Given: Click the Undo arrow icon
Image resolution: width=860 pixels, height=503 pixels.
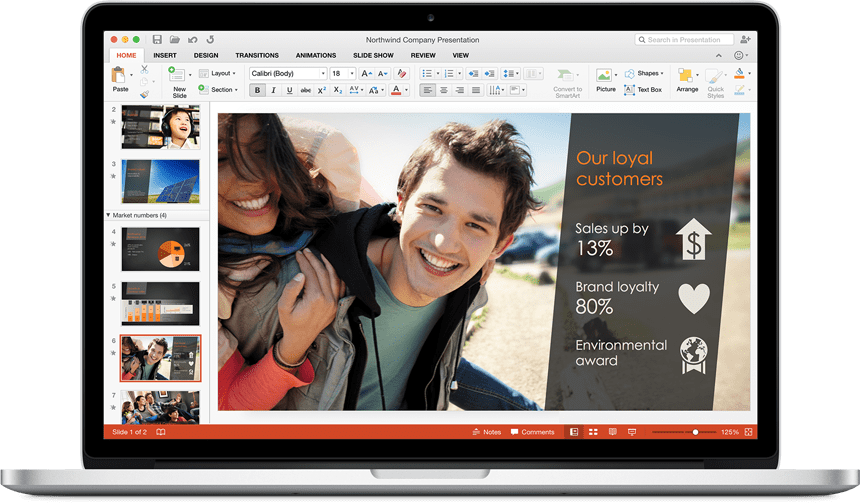Looking at the screenshot, I should coord(194,40).
